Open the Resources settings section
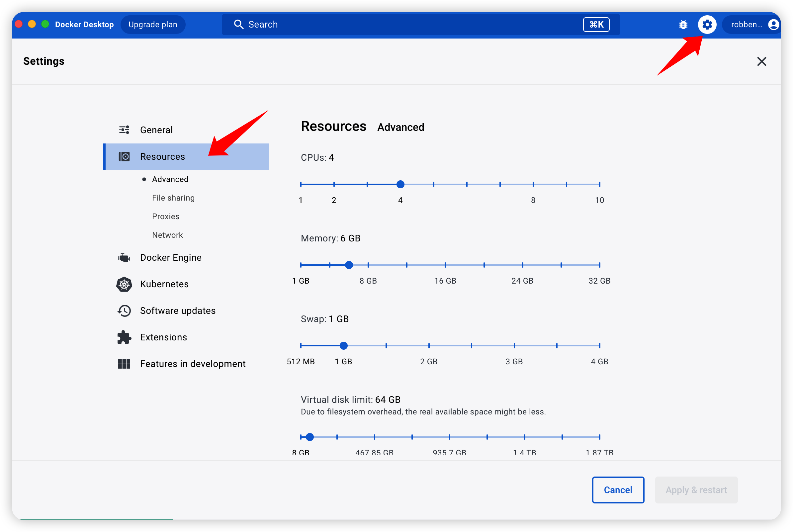Image resolution: width=793 pixels, height=532 pixels. 162,157
